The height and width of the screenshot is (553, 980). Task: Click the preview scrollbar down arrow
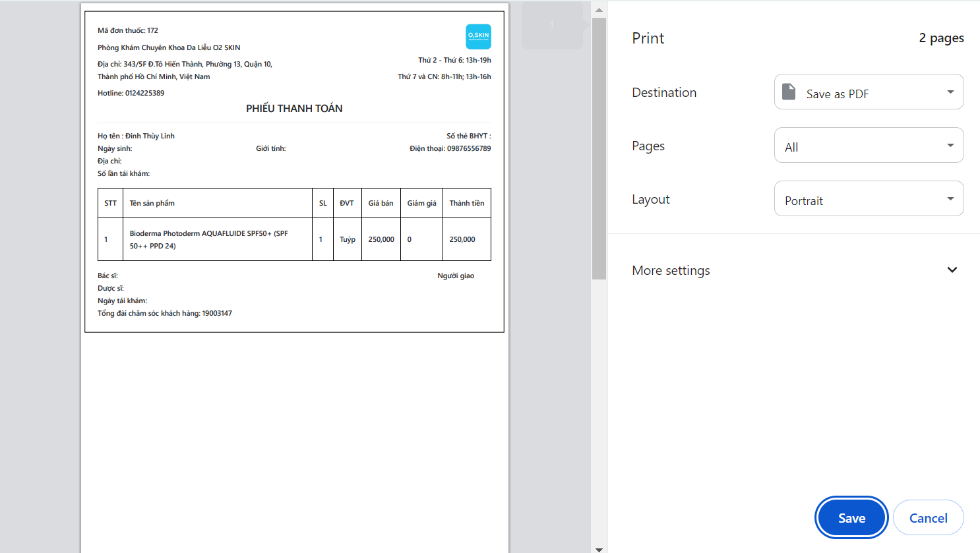(x=599, y=548)
